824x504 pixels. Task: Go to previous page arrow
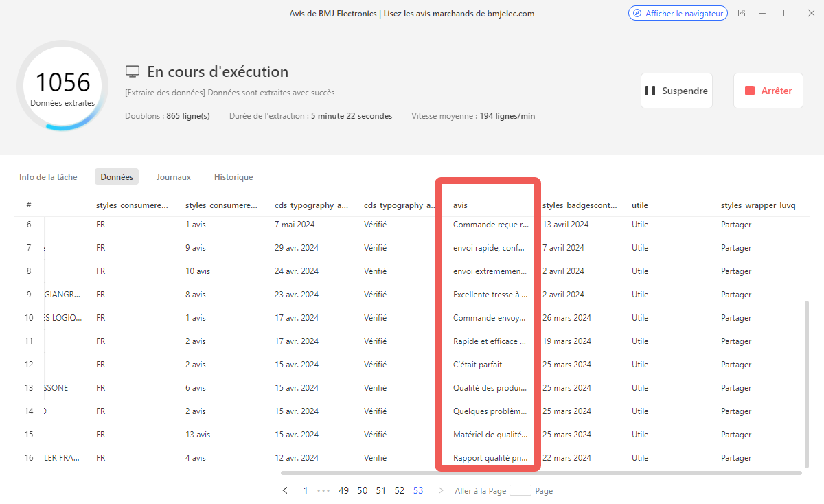(x=285, y=490)
